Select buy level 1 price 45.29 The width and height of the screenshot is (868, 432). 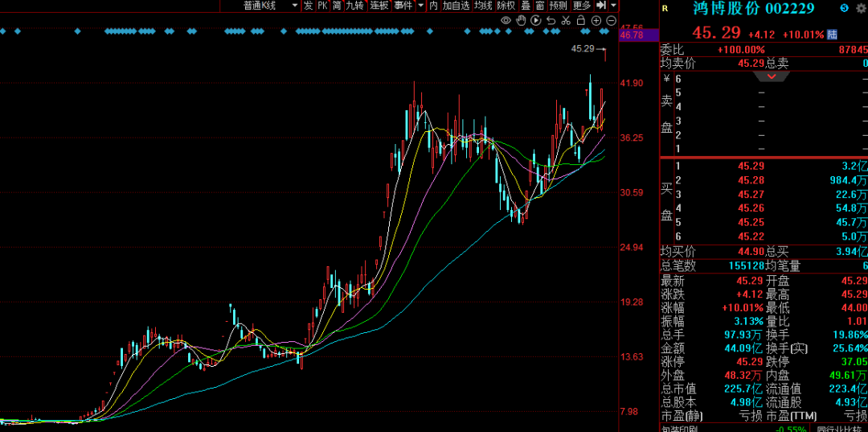(751, 167)
